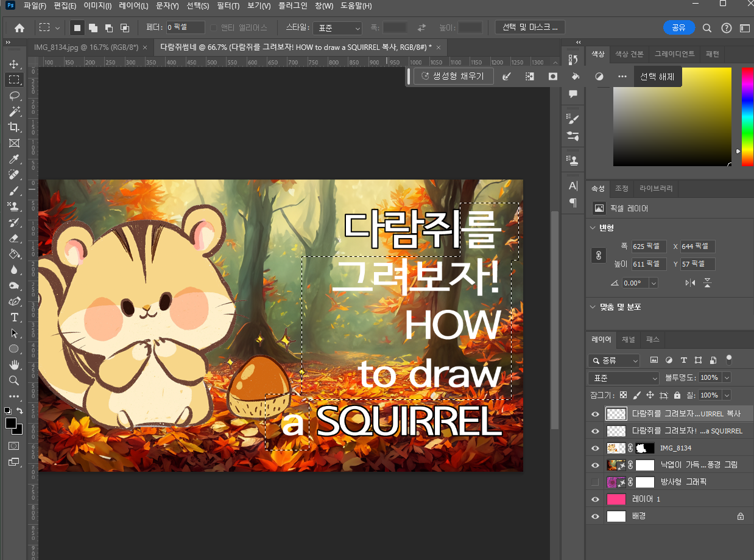Select the Path Selection arrow tool
Image resolution: width=754 pixels, height=560 pixels.
point(13,333)
